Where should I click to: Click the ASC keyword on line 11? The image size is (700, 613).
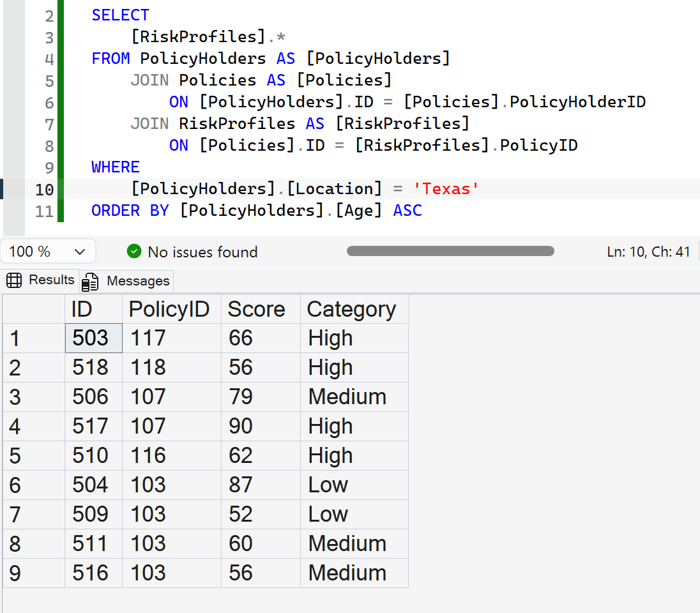(407, 210)
